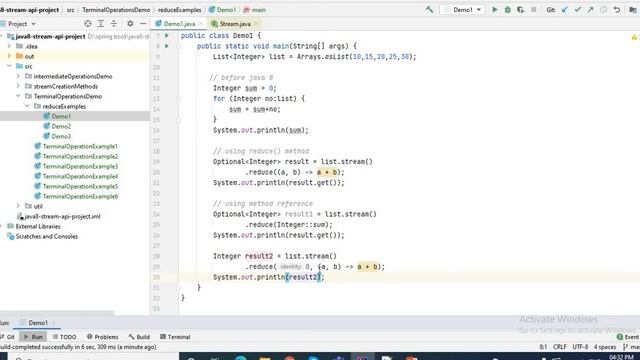
Task: Switch to Stream.java editor tab
Action: tap(235, 24)
